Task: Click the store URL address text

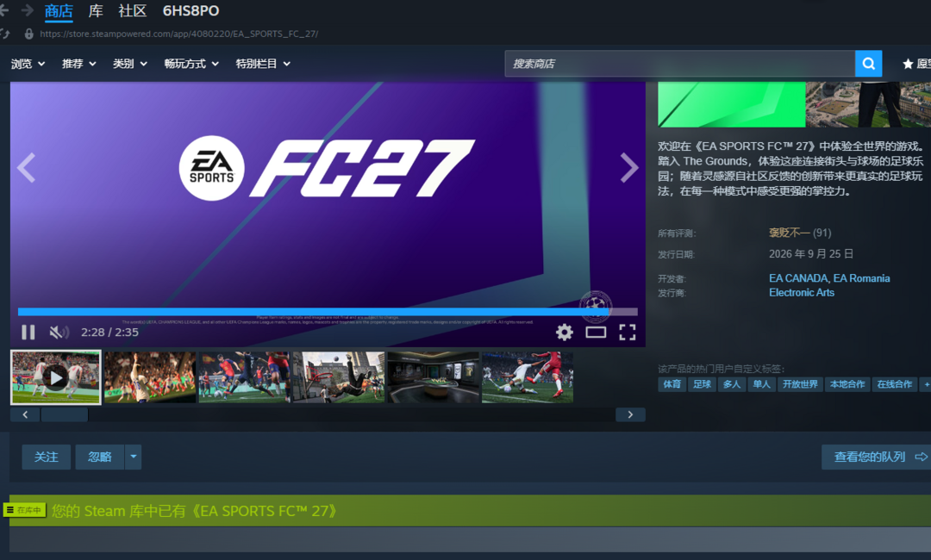Action: point(178,34)
